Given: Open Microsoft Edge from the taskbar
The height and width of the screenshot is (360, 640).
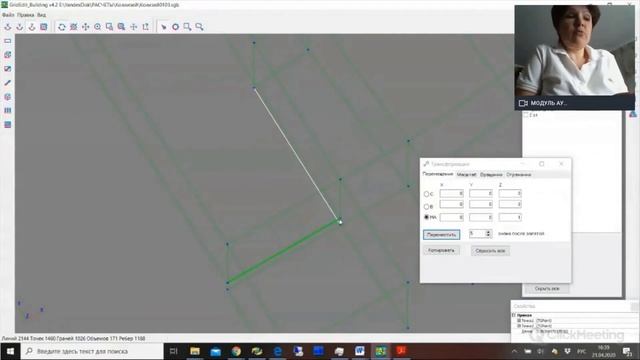Looking at the screenshot, I should (278, 351).
